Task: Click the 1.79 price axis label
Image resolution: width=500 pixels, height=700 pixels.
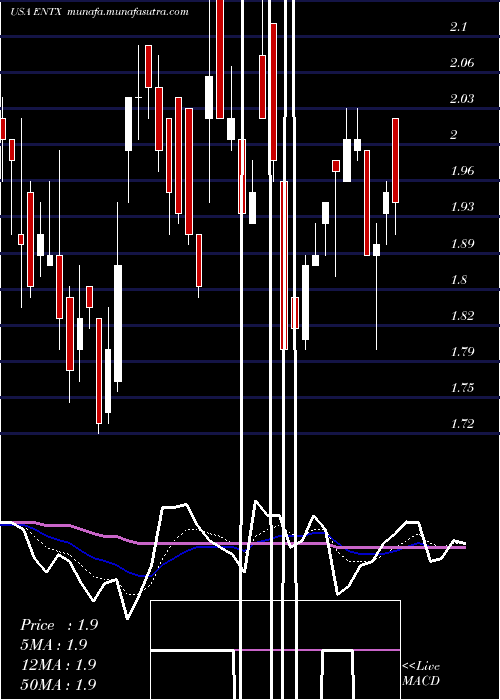Action: (x=462, y=351)
